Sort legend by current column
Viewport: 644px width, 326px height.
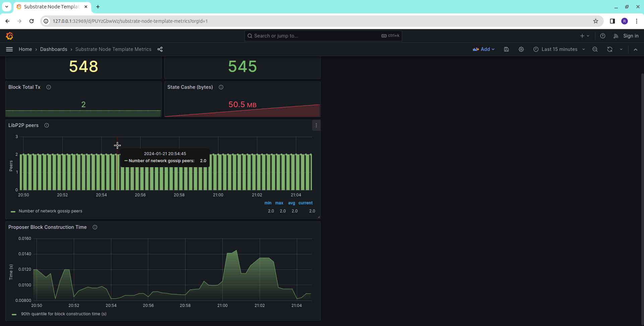(306, 203)
